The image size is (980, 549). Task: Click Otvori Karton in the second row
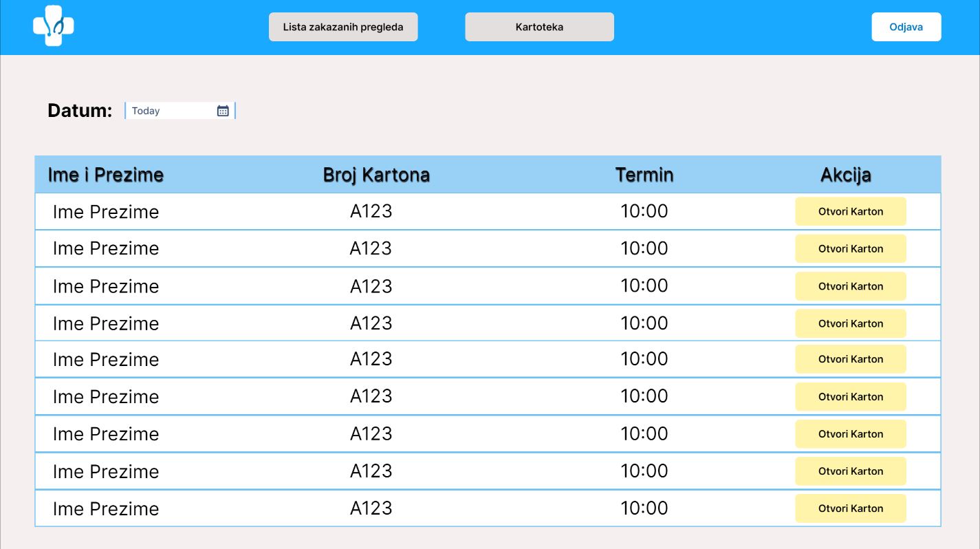click(850, 249)
